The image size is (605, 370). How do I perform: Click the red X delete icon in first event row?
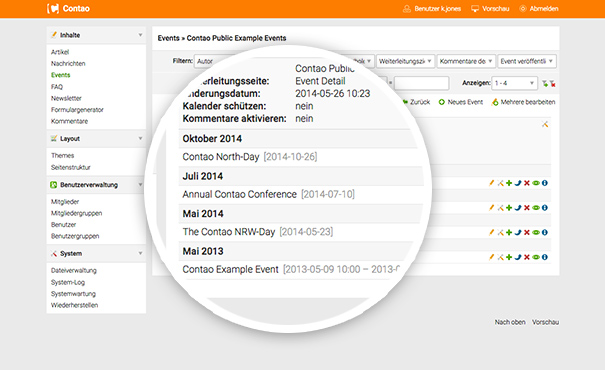(x=527, y=183)
